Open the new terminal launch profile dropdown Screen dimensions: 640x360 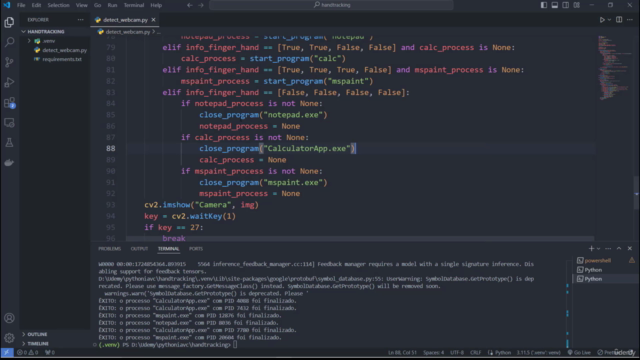click(598, 248)
